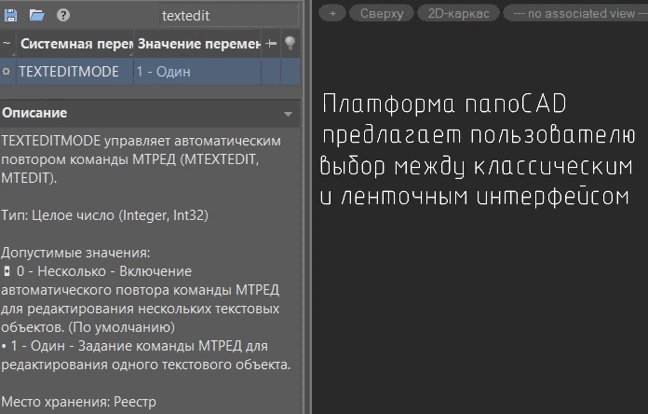Click the viewport plus control button

[x=332, y=13]
